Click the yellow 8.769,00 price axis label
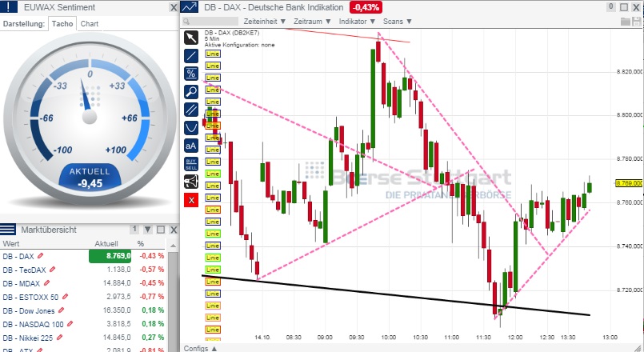644x352 pixels. point(629,183)
